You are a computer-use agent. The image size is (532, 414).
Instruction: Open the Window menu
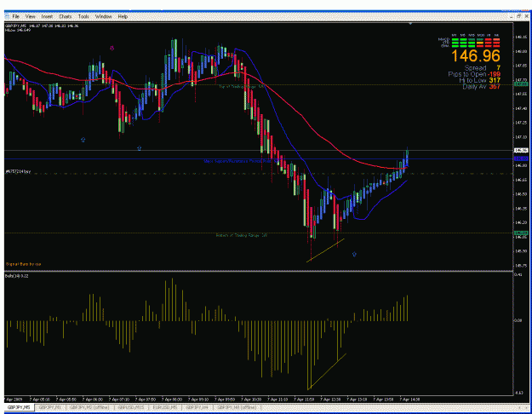(x=103, y=16)
